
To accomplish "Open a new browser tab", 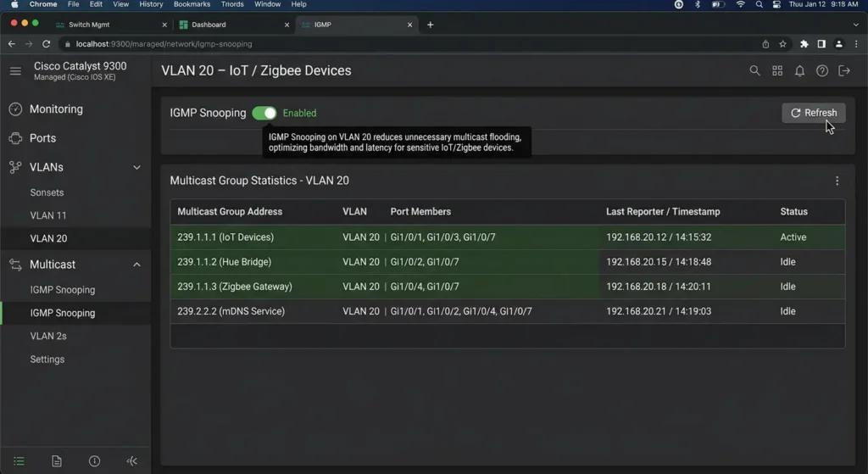I will click(x=430, y=25).
